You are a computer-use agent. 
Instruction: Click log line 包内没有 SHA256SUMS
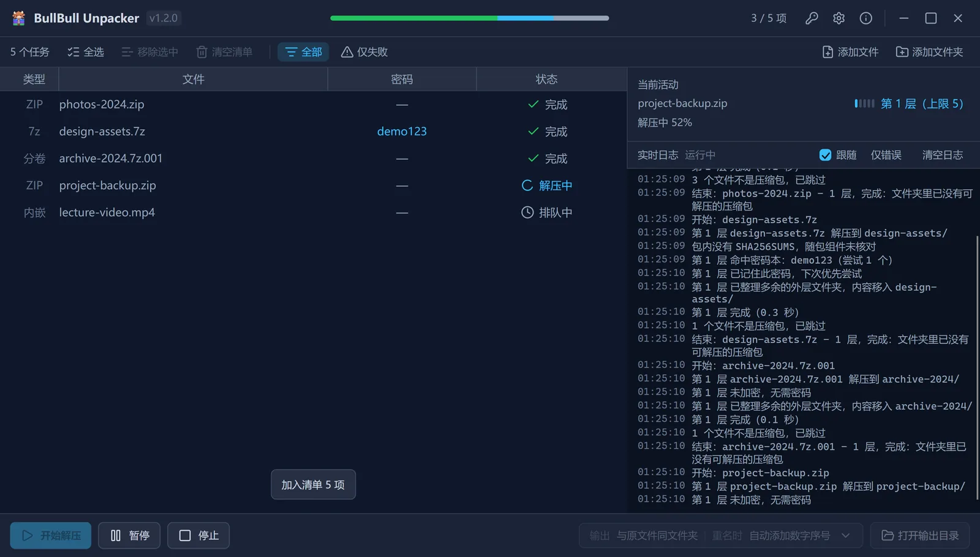pos(784,247)
